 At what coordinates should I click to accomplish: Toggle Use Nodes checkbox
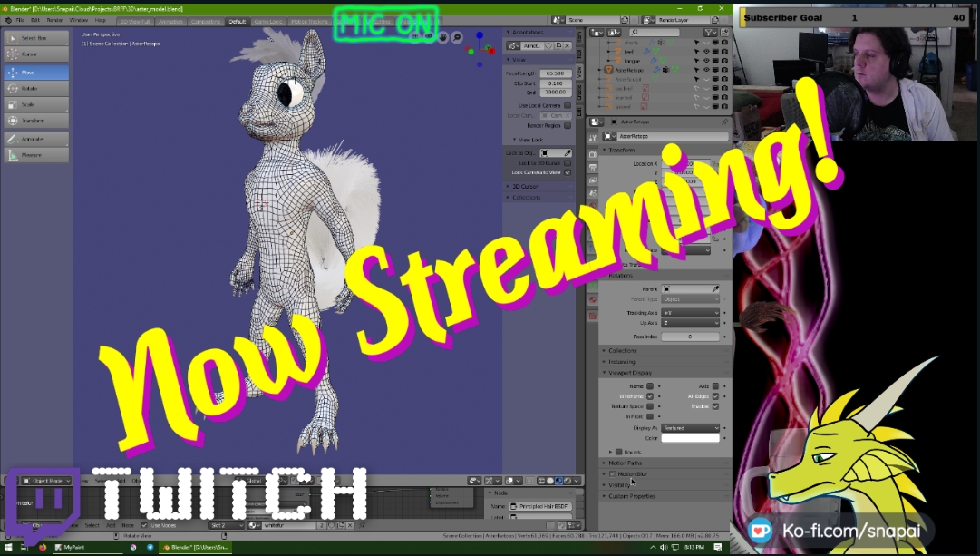click(144, 525)
